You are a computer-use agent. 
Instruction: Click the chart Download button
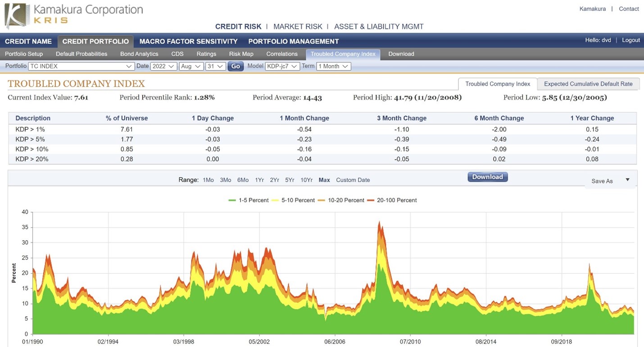coord(488,177)
